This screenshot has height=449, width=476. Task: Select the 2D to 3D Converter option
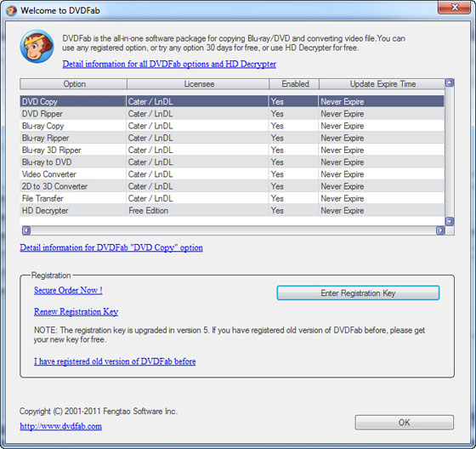click(232, 186)
